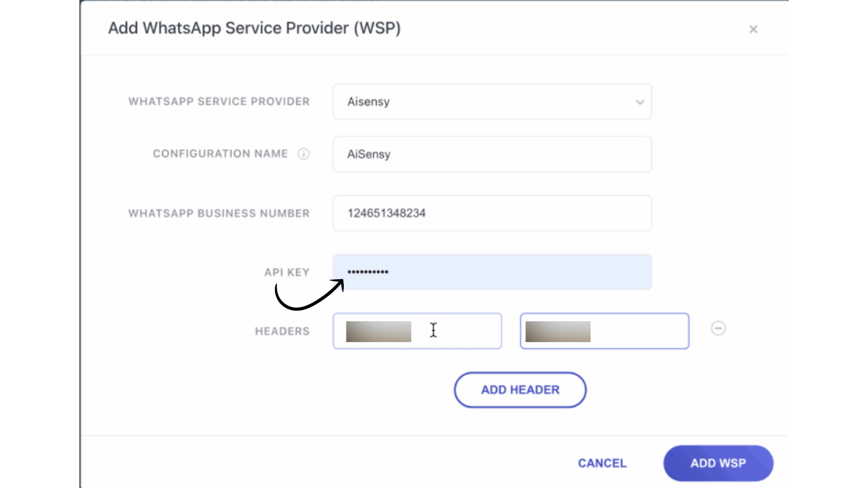Click the WHATSAPP BUSINESS NUMBER label
The image size is (868, 488).
(219, 213)
